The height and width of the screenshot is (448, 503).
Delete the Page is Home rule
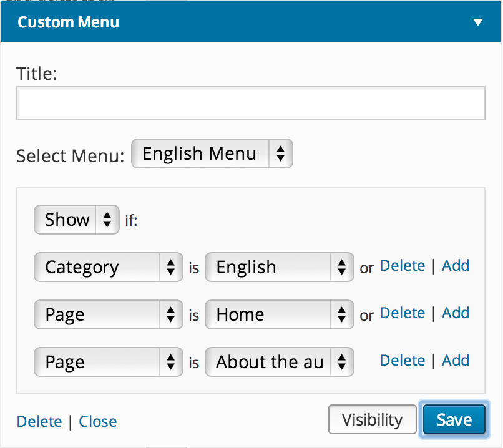point(402,313)
